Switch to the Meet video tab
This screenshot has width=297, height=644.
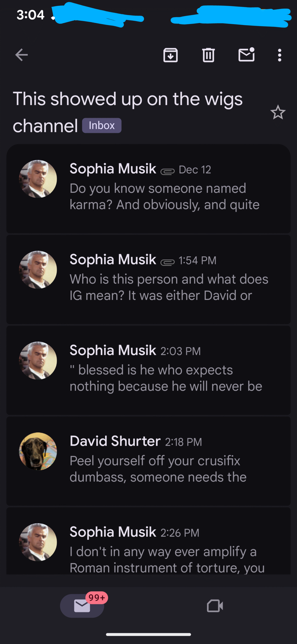pos(215,606)
